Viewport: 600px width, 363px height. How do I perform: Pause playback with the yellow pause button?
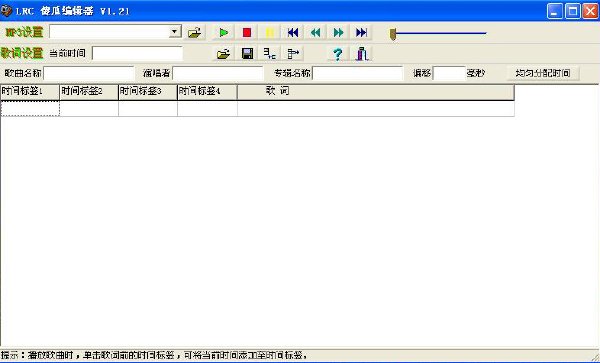(270, 33)
